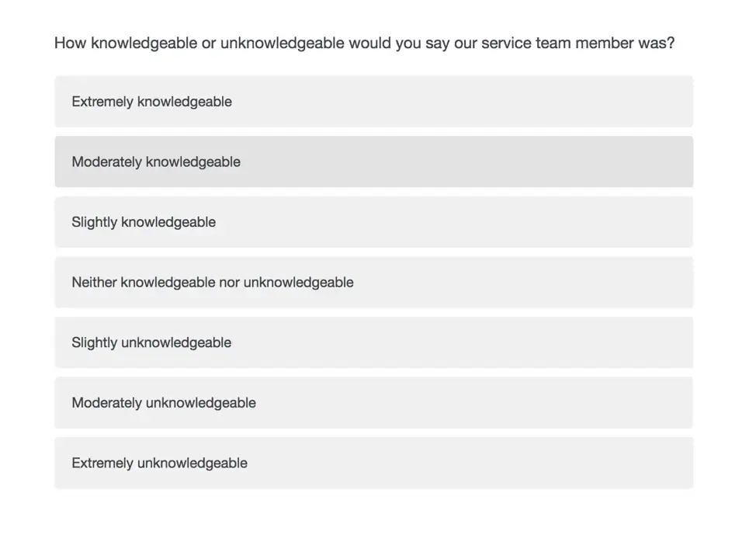The image size is (756, 535).
Task: Pick Extremely unknowledgeable as the rating
Action: pos(373,462)
